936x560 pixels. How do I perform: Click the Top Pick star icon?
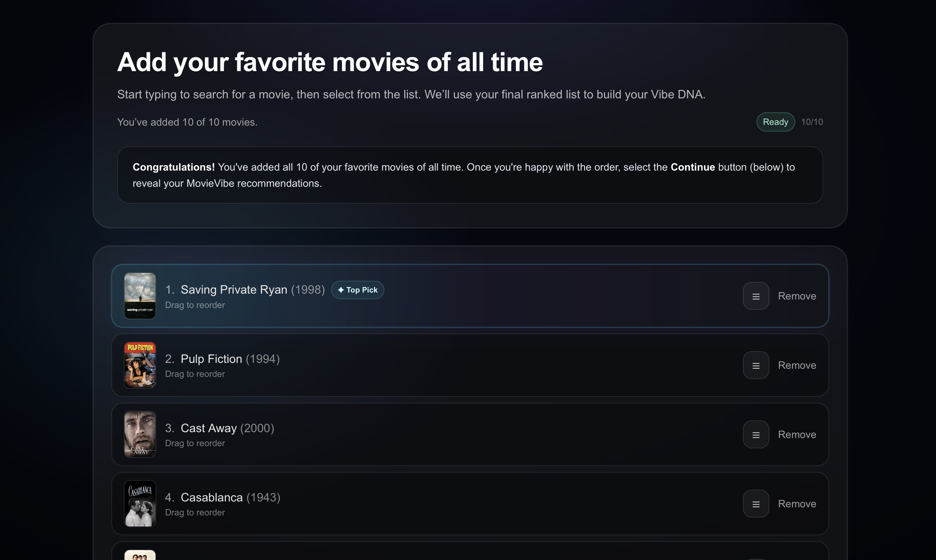[x=341, y=290]
